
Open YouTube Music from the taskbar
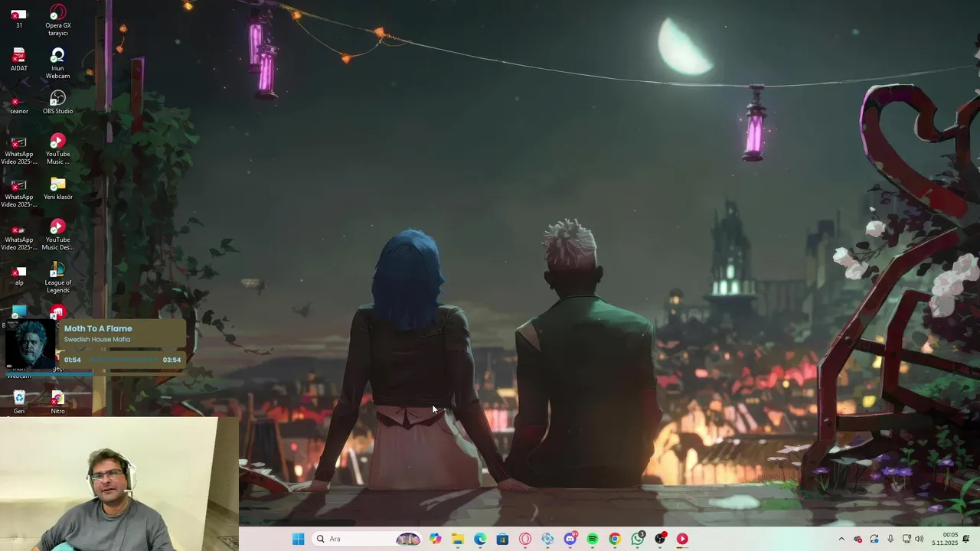coord(682,539)
